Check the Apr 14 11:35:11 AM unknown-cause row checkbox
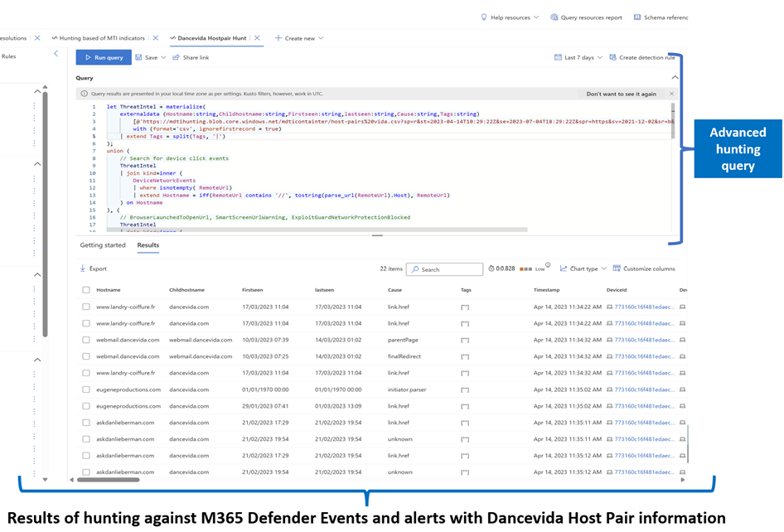Image resolution: width=784 pixels, height=532 pixels. pos(86,439)
